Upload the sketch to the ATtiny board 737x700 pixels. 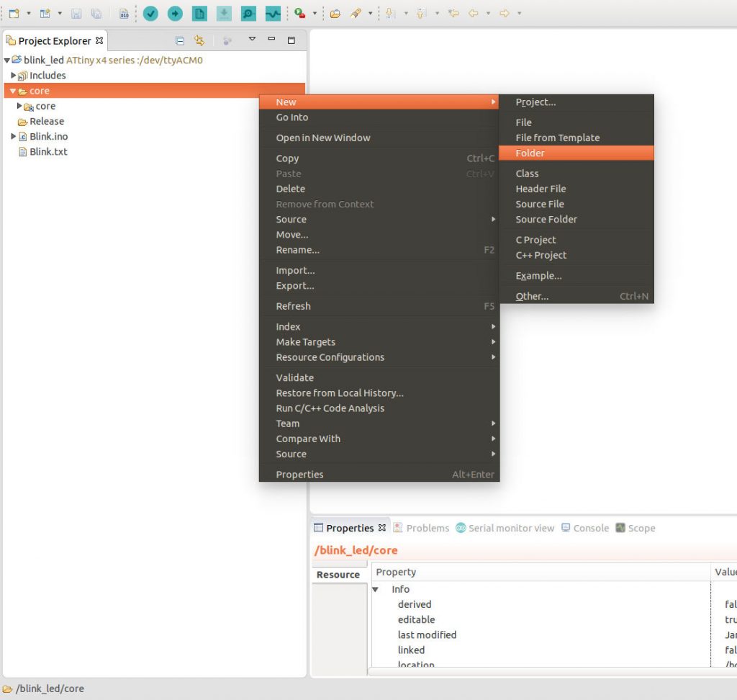176,13
